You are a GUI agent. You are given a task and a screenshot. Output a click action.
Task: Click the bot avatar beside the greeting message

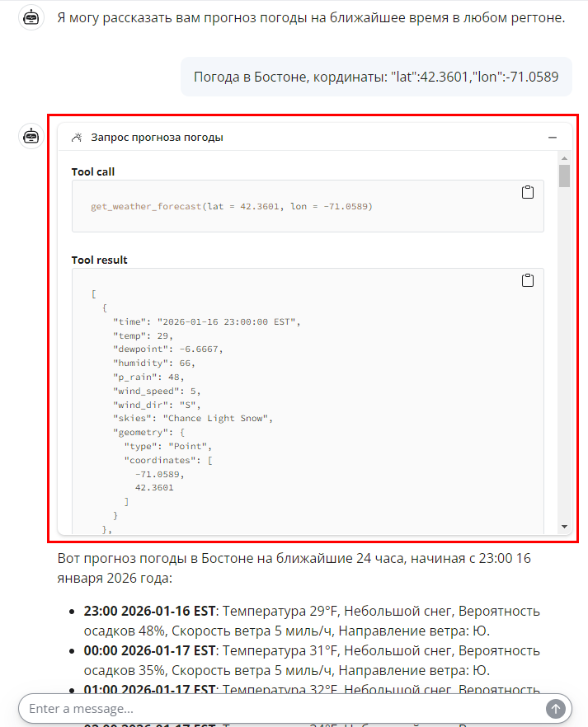click(31, 17)
